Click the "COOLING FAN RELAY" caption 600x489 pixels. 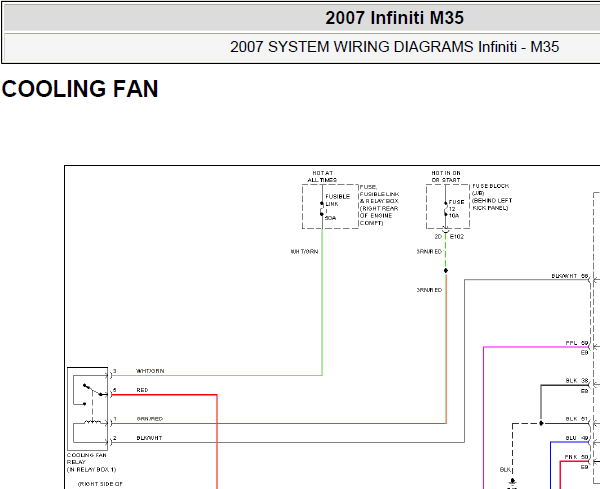(91, 462)
